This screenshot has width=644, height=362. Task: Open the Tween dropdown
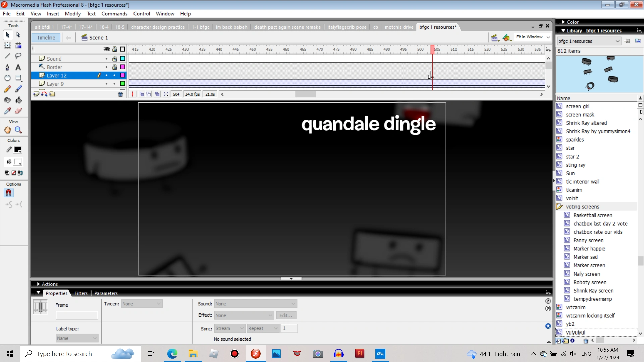click(142, 304)
